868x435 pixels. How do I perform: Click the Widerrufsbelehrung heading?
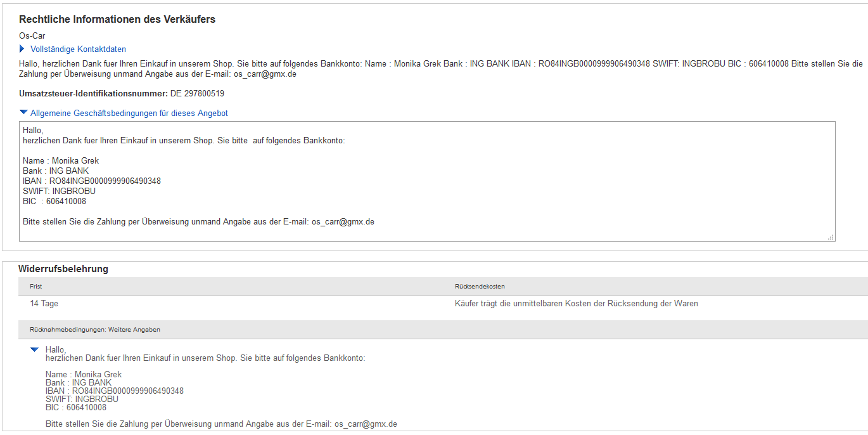click(63, 269)
